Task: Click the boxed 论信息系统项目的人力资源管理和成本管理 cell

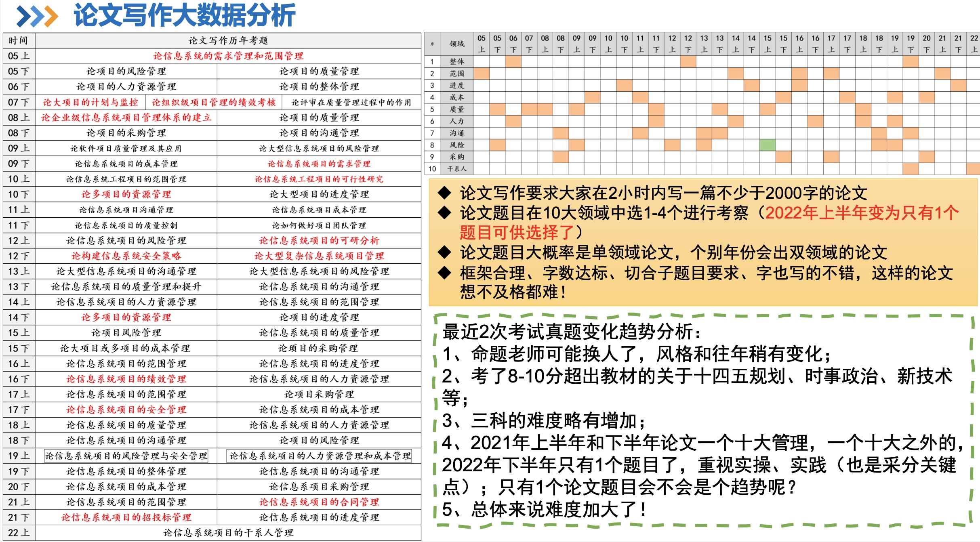Action: [x=320, y=456]
